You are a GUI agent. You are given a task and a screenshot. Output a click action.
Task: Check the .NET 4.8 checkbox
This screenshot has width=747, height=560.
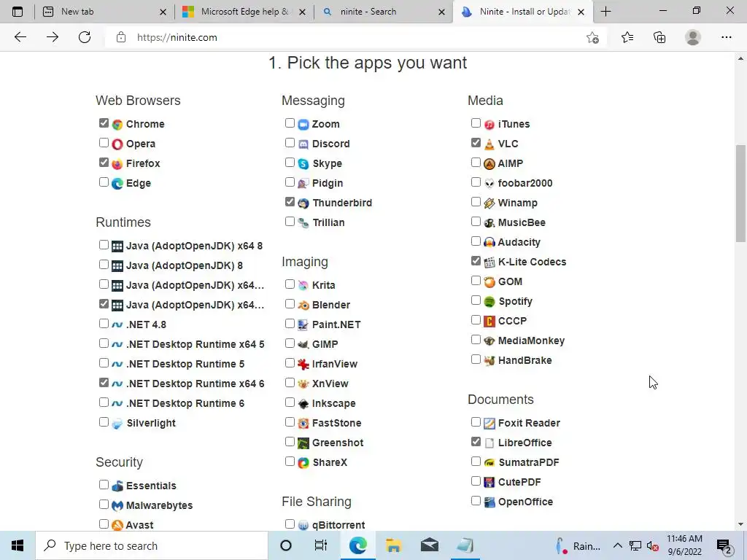coord(104,323)
